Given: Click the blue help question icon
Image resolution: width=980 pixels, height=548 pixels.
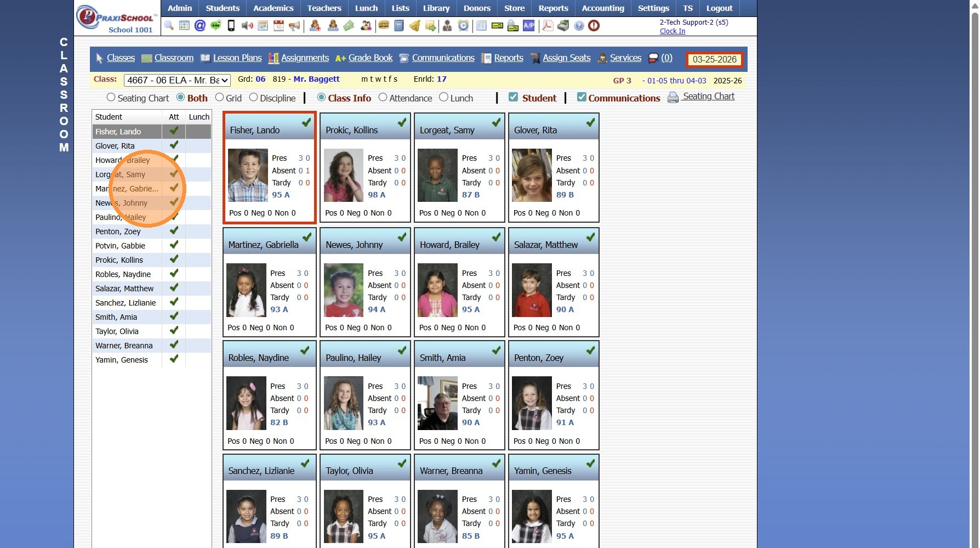Looking at the screenshot, I should point(579,26).
